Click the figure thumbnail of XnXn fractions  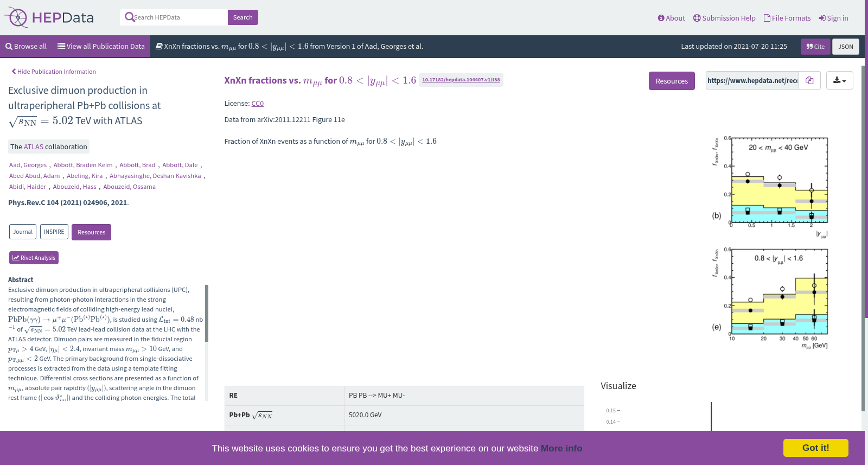pyautogui.click(x=770, y=241)
